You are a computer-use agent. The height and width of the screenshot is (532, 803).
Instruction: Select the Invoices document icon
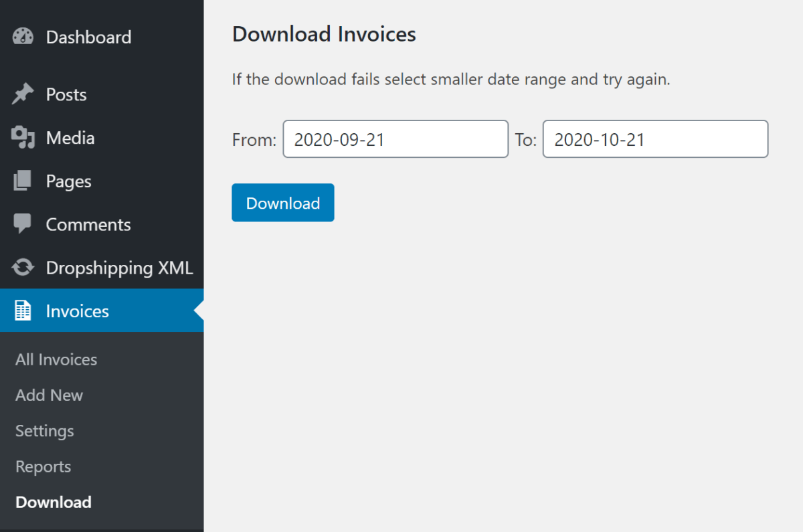click(x=23, y=311)
